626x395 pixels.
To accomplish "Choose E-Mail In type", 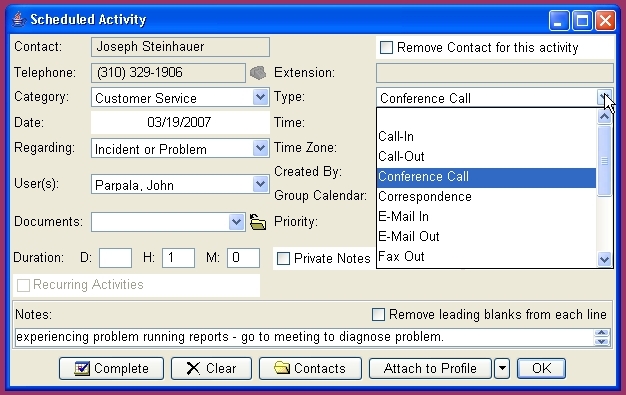I will (486, 217).
